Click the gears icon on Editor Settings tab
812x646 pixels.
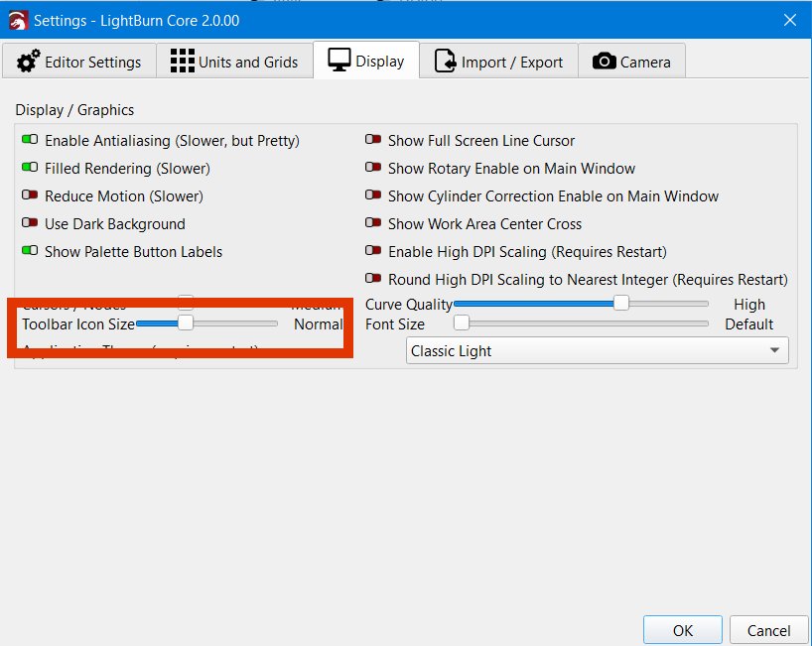tap(29, 62)
